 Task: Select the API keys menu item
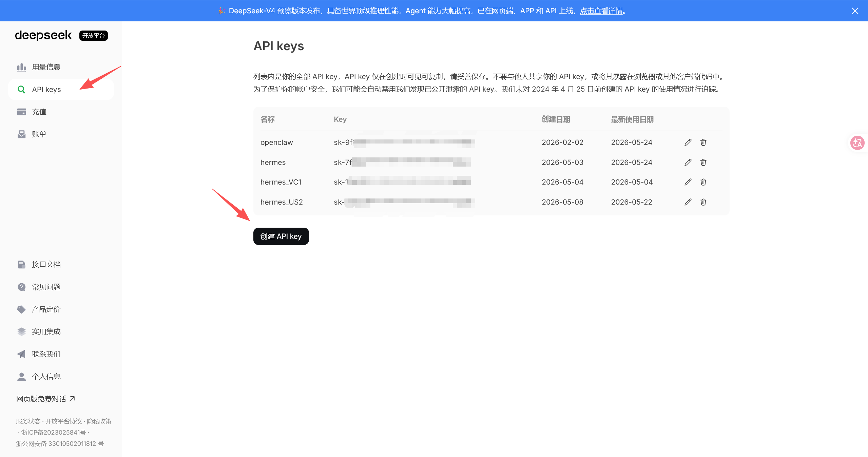pos(61,90)
